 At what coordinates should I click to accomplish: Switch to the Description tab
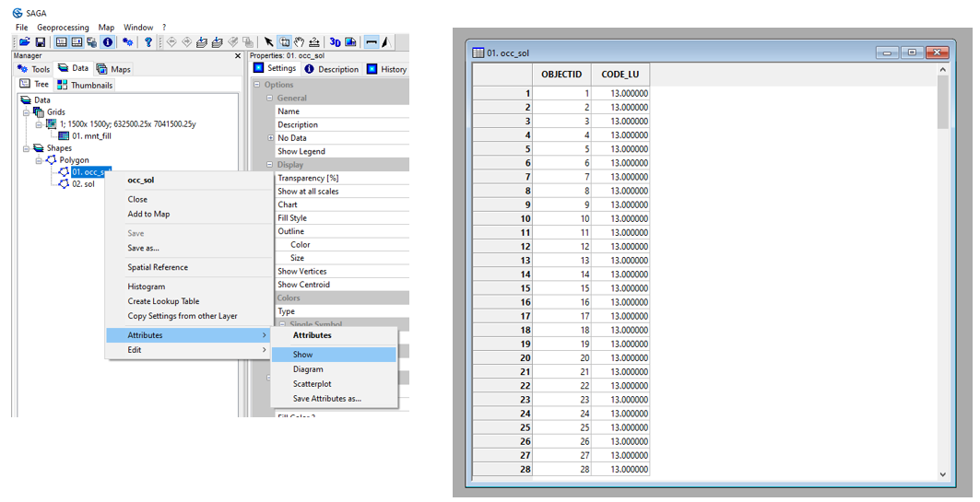point(332,69)
